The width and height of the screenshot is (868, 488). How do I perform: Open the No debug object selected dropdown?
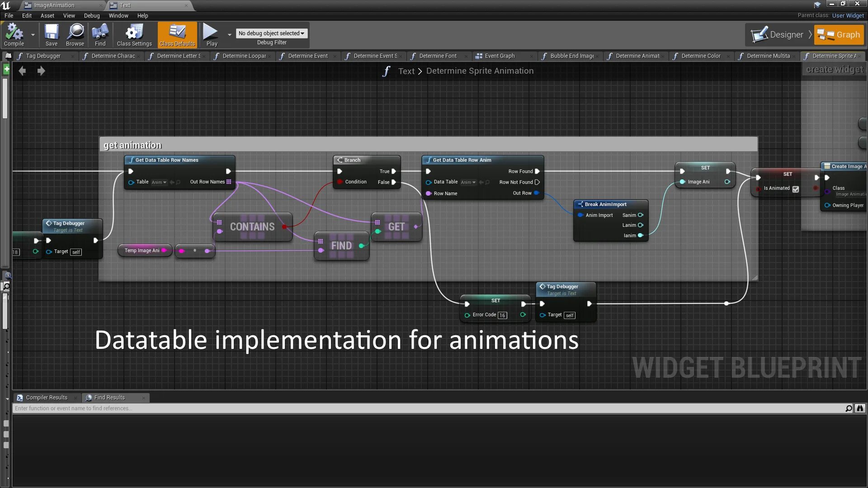tap(271, 33)
